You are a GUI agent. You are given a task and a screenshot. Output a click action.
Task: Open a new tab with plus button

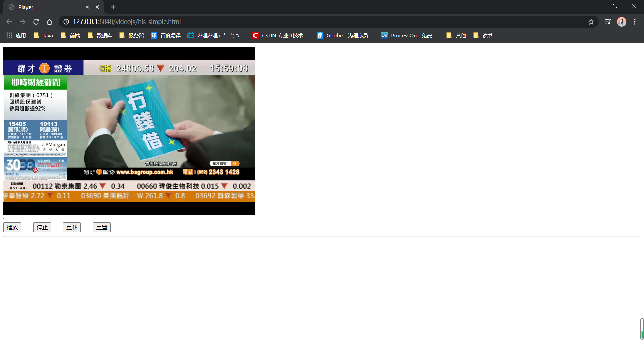(113, 7)
